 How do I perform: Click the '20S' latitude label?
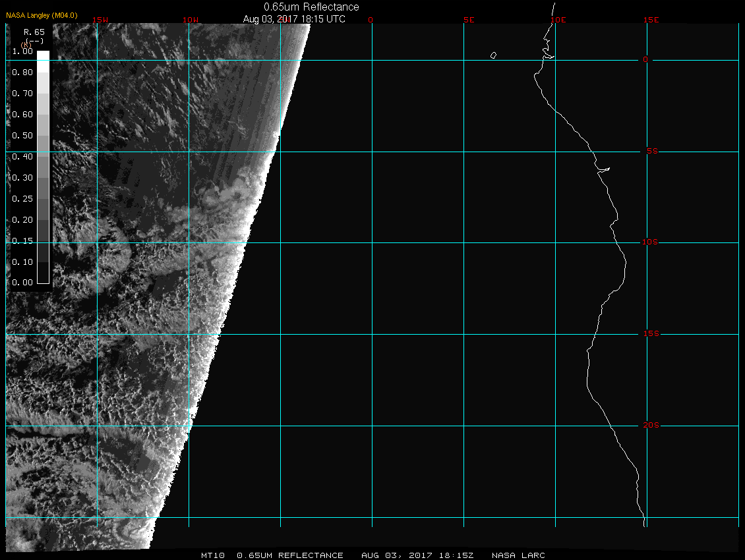point(651,425)
